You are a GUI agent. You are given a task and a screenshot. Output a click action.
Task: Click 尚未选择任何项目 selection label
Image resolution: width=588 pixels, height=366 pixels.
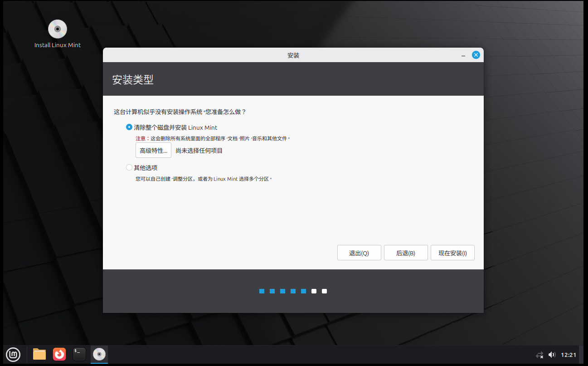(x=199, y=150)
